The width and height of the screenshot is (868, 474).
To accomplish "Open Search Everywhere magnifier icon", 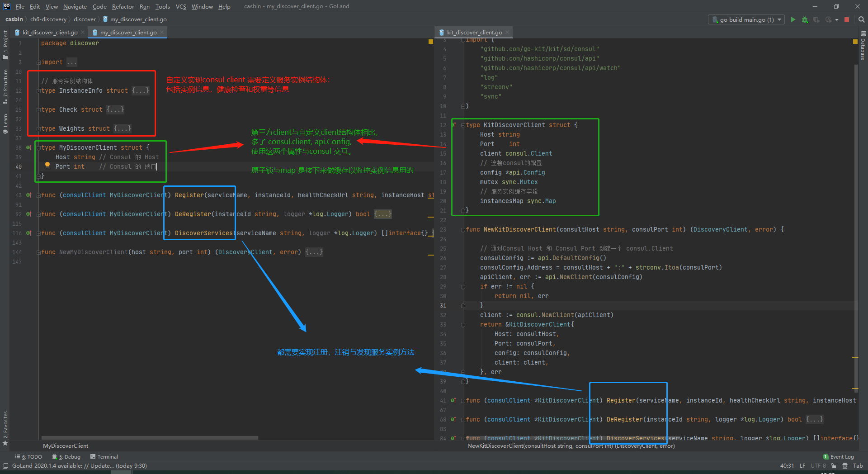I will tap(861, 19).
